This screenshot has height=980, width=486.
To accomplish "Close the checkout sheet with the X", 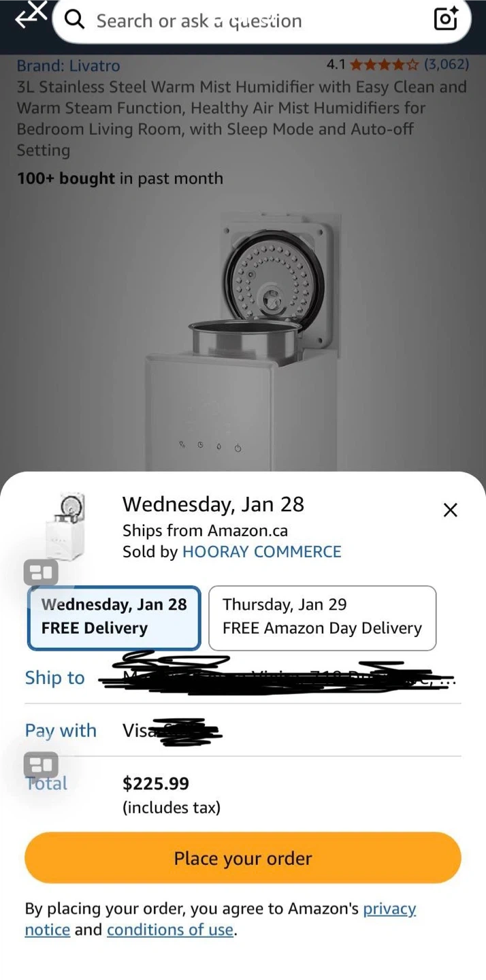I will [450, 510].
